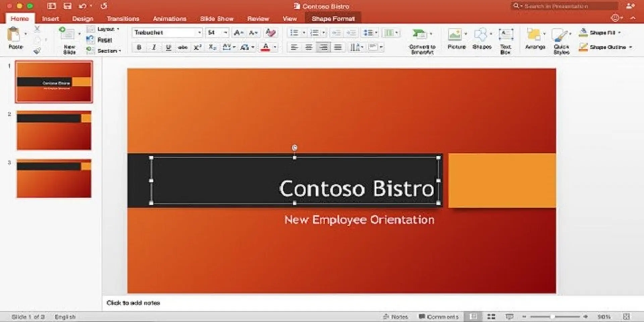The height and width of the screenshot is (322, 644).
Task: Open the Comments pane
Action: click(438, 316)
